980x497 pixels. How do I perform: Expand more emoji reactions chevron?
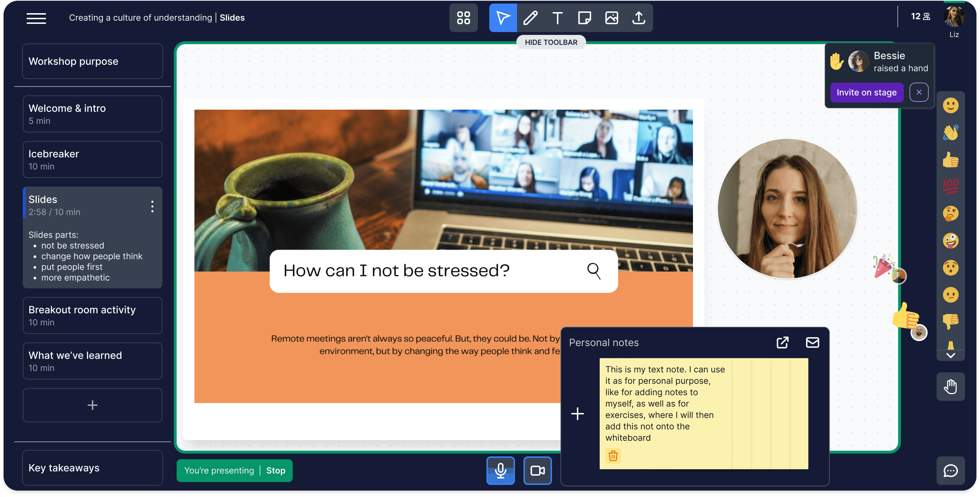pos(950,356)
